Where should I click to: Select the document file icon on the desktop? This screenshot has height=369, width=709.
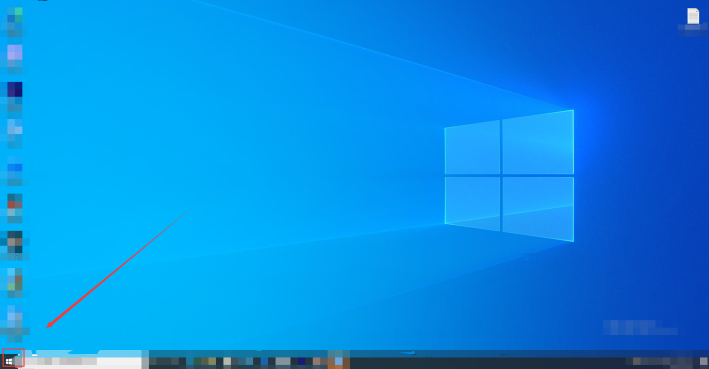point(693,16)
